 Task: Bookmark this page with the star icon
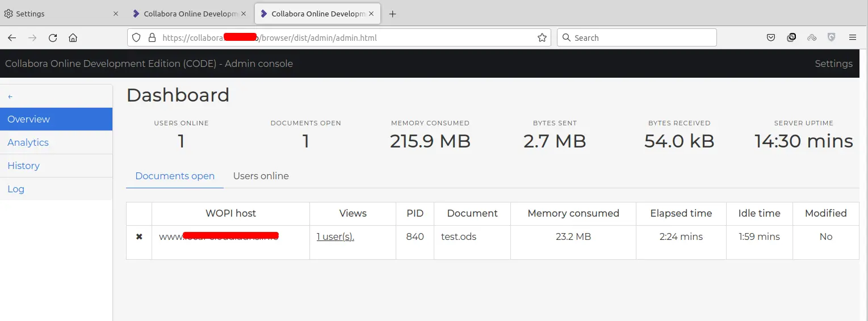pyautogui.click(x=542, y=38)
